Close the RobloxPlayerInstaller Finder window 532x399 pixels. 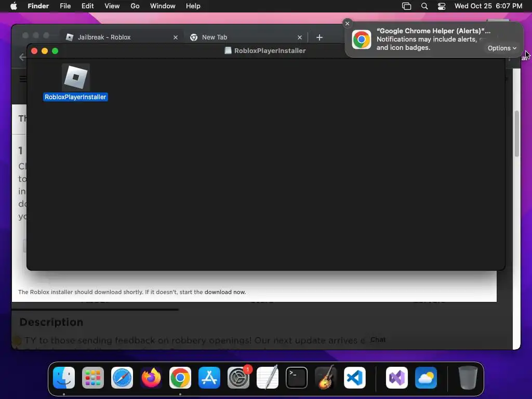click(34, 51)
